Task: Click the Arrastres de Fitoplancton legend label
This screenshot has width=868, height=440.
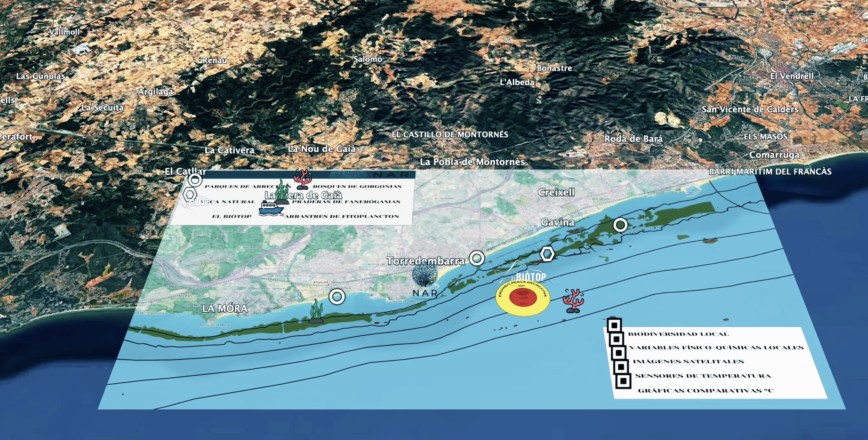Action: tap(341, 217)
